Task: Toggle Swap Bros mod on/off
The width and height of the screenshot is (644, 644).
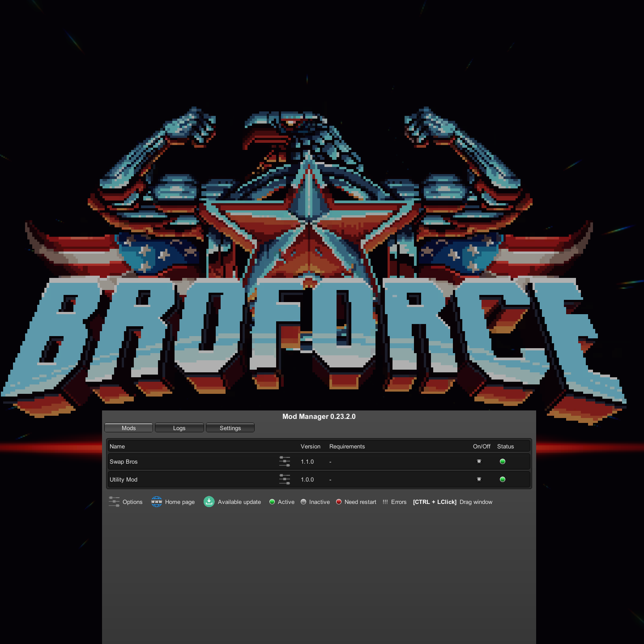Action: click(x=479, y=461)
